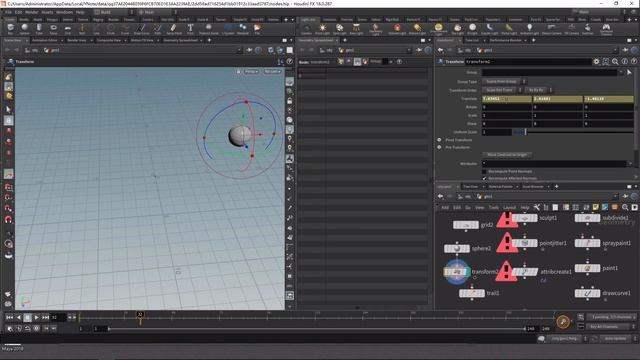This screenshot has height=360, width=640.
Task: Open the Transform Order dropdown
Action: [x=502, y=90]
